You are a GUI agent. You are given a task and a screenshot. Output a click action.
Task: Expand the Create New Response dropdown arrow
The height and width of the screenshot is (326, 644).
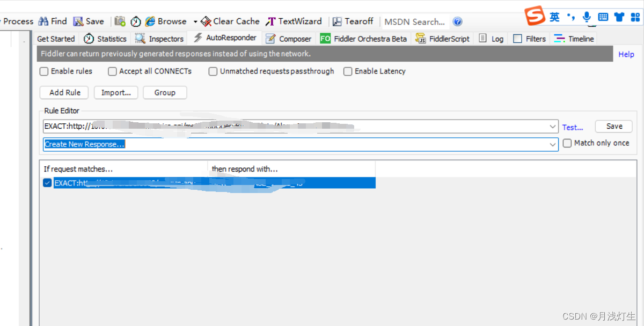[553, 144]
